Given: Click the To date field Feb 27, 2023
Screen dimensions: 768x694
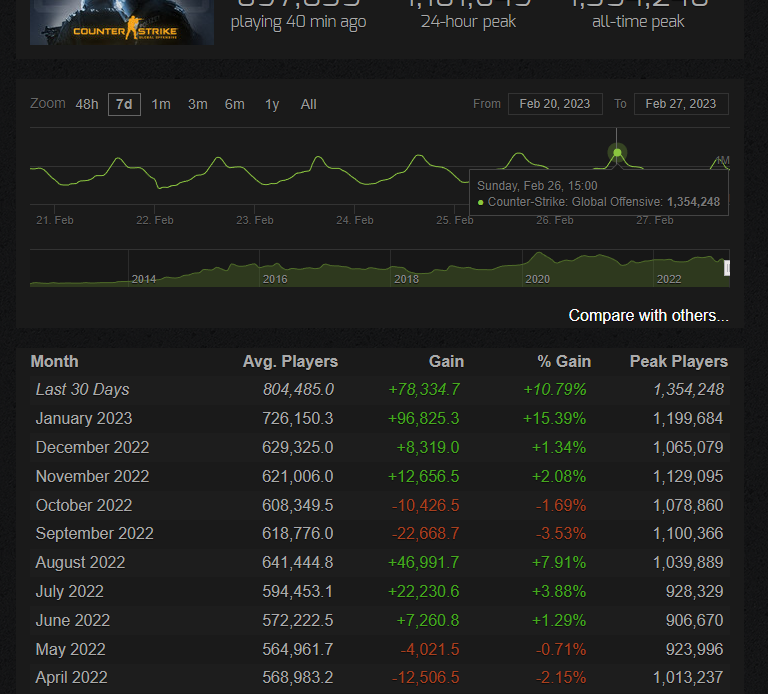Looking at the screenshot, I should tap(681, 104).
